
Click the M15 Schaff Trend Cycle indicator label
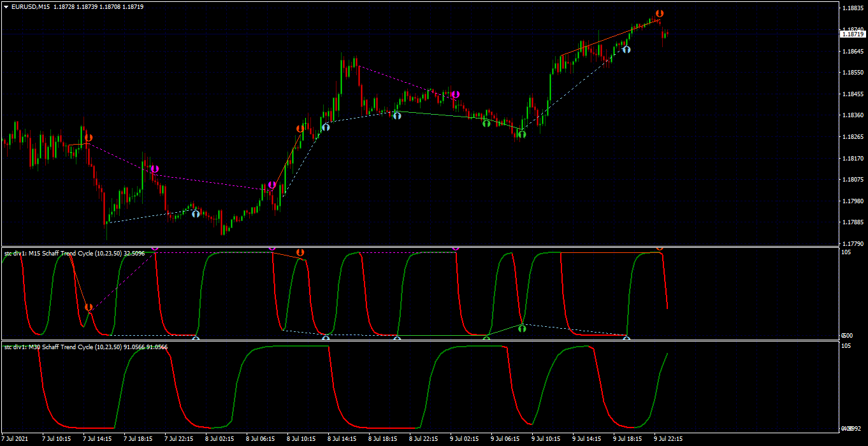75,254
